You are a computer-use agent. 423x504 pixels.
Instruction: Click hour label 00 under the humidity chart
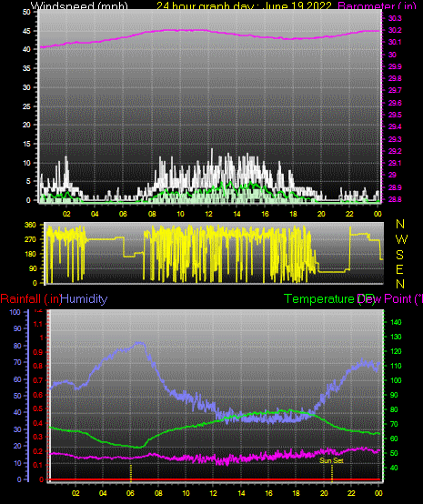tap(379, 493)
